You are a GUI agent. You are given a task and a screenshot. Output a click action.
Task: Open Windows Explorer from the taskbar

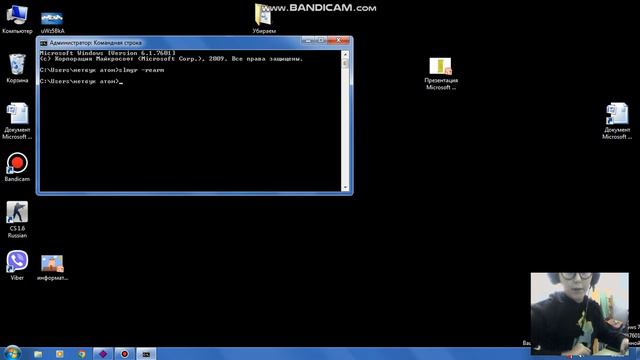point(38,354)
